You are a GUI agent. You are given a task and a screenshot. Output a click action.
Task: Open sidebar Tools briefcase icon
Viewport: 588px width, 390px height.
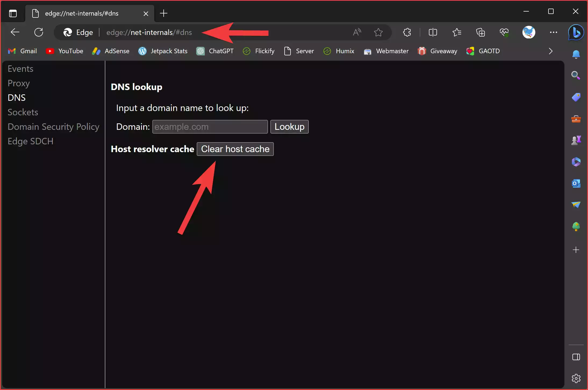point(576,119)
